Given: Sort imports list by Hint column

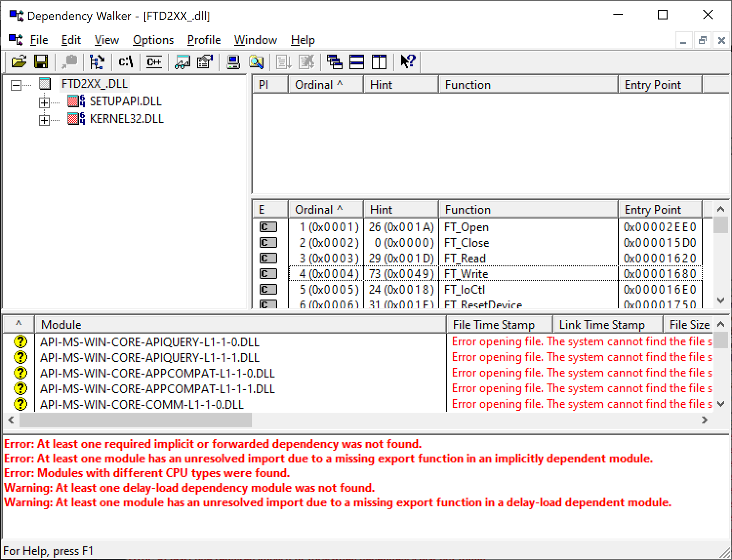Looking at the screenshot, I should [401, 84].
